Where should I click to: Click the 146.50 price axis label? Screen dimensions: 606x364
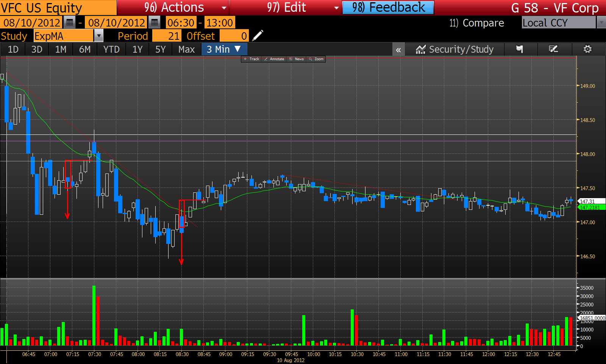click(587, 256)
